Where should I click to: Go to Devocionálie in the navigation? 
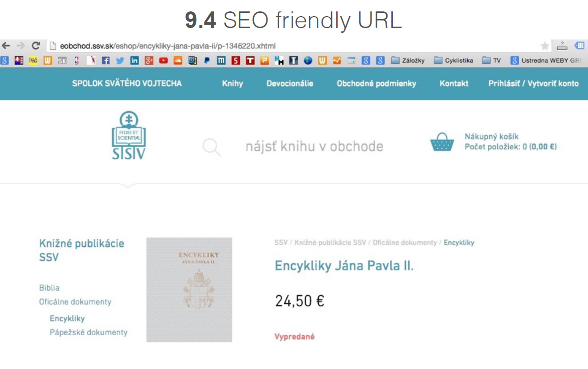[290, 83]
